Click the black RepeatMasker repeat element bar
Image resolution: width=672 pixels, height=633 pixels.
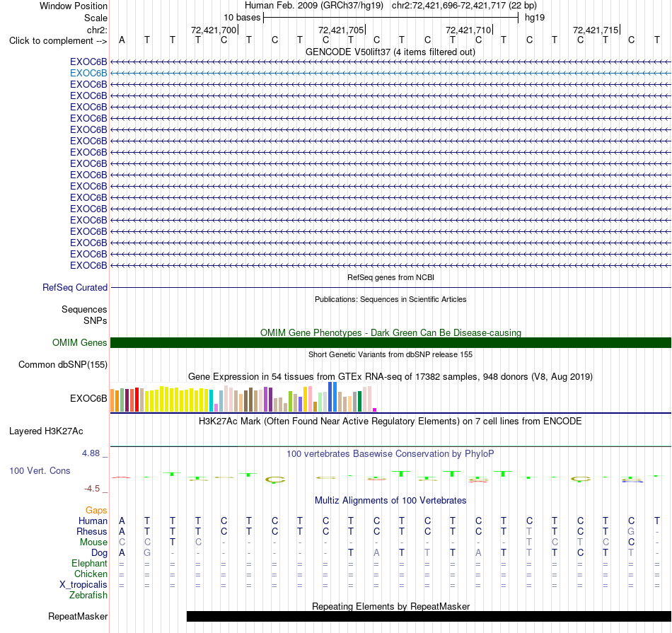(429, 616)
